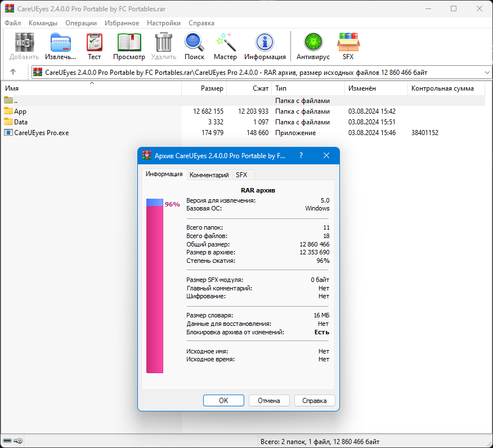Start the Антивирус scan icon
Image resolution: width=493 pixels, height=448 pixels.
click(313, 42)
